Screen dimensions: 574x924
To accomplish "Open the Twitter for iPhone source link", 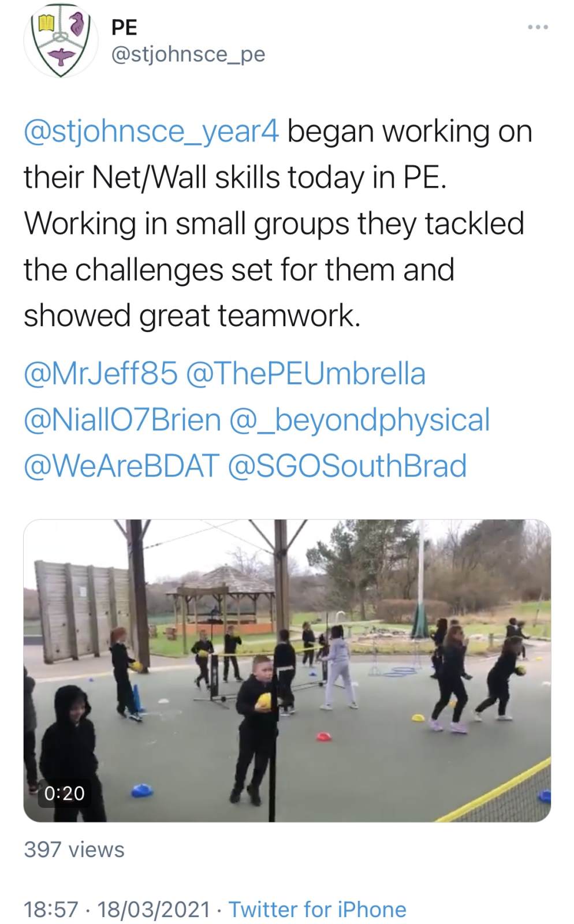I will click(x=318, y=910).
